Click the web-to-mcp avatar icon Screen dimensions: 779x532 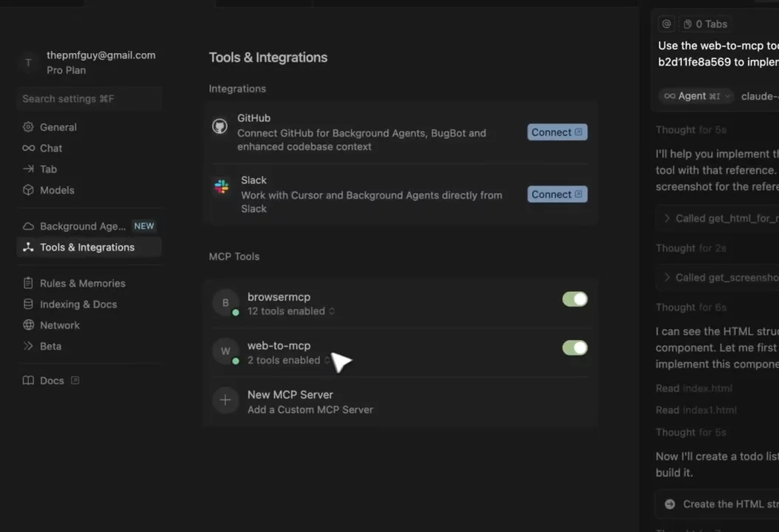point(225,352)
